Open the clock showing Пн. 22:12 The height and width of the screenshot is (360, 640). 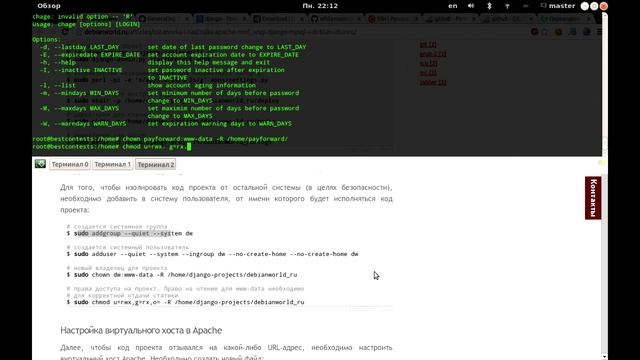click(x=320, y=6)
